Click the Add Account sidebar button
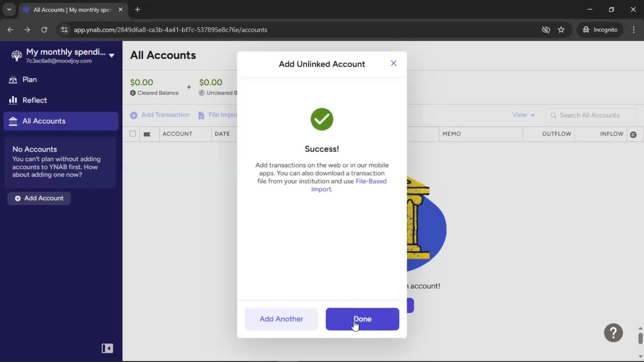 click(x=39, y=198)
